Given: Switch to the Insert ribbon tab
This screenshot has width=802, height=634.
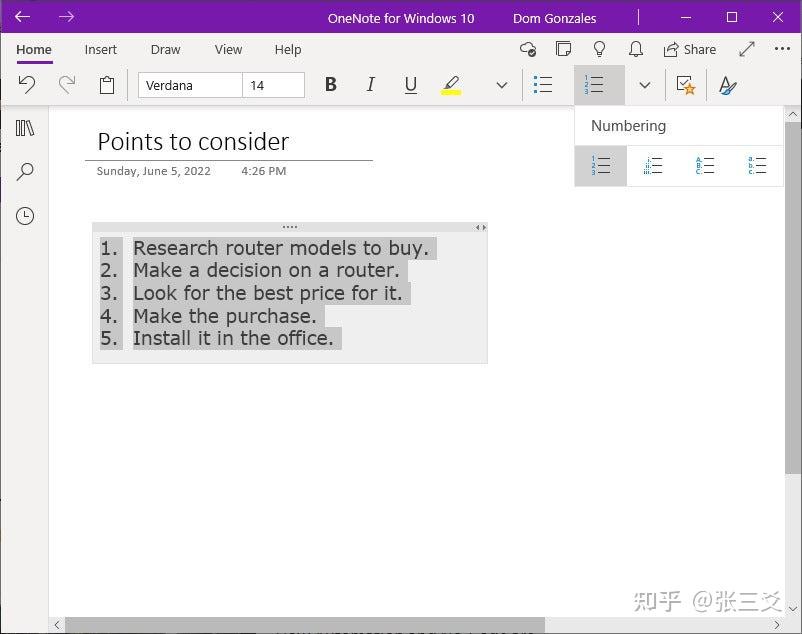Looking at the screenshot, I should coord(100,49).
